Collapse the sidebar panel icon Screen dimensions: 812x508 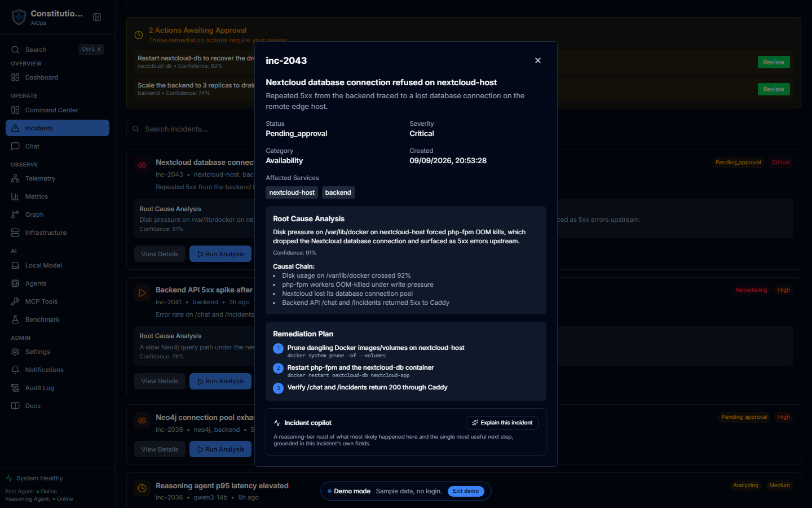click(97, 17)
